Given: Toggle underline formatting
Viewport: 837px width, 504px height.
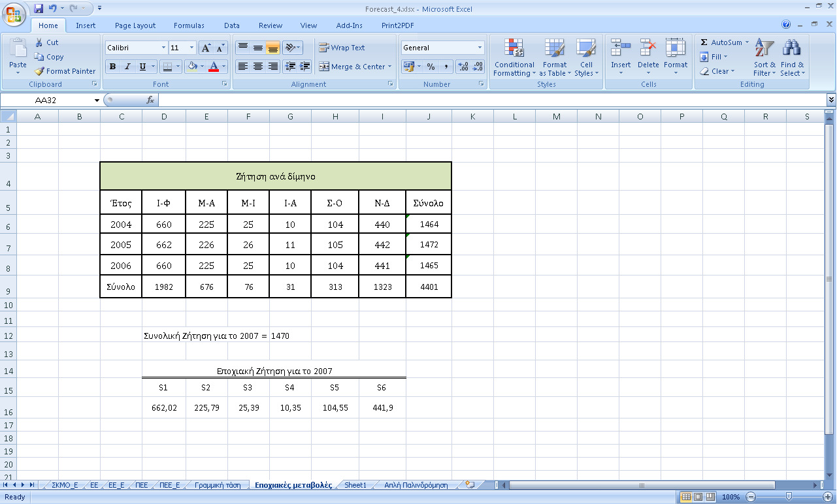Looking at the screenshot, I should (x=142, y=67).
